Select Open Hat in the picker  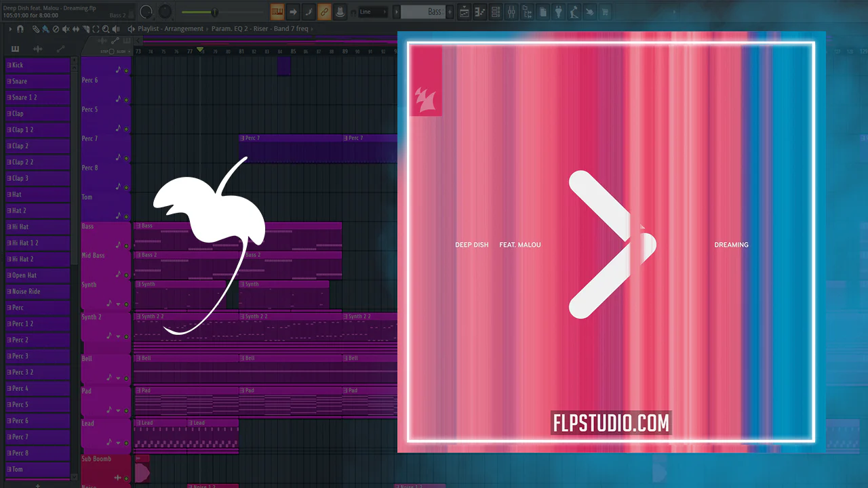click(x=38, y=275)
